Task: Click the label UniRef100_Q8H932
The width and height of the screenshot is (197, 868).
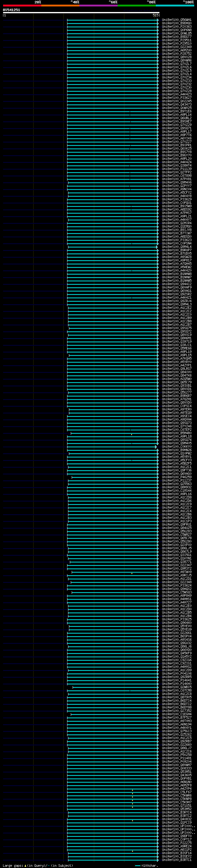Action: click(x=177, y=487)
